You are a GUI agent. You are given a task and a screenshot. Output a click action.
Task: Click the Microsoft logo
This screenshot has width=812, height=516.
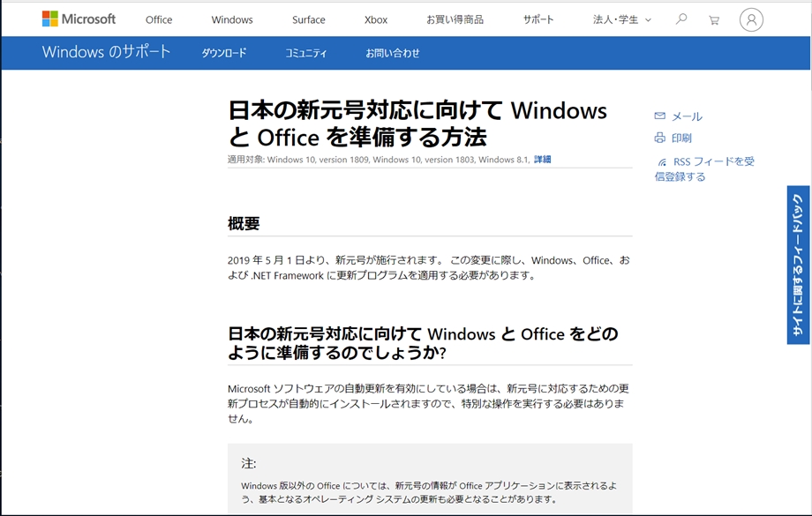(x=79, y=19)
